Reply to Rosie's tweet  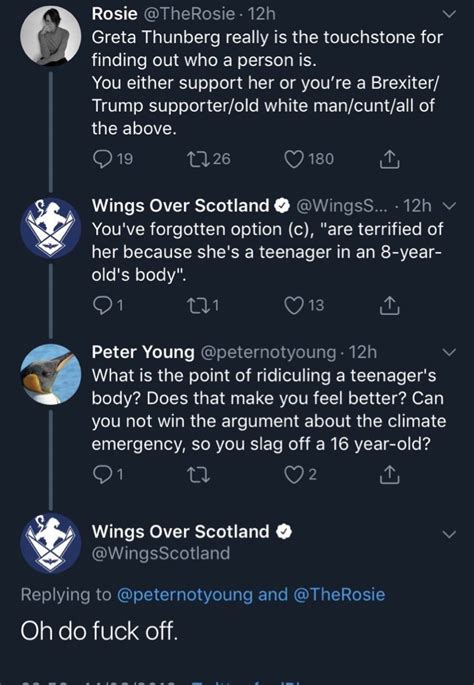click(x=103, y=159)
